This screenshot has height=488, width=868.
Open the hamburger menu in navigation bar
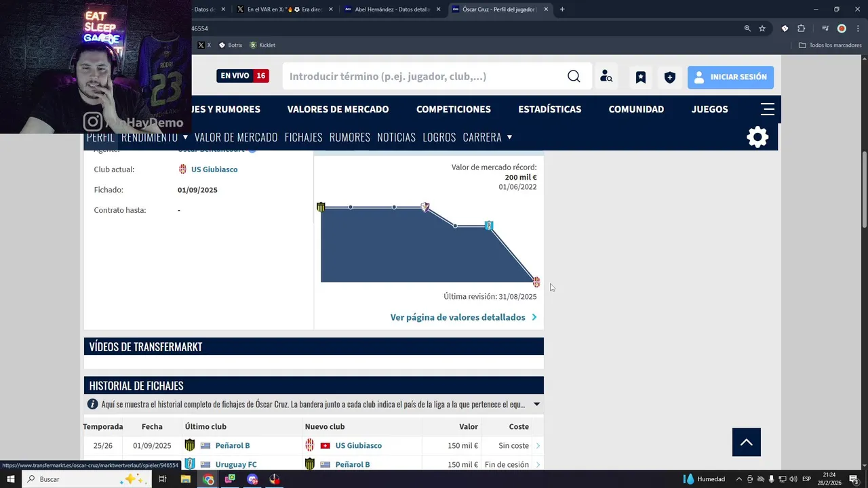click(x=768, y=109)
